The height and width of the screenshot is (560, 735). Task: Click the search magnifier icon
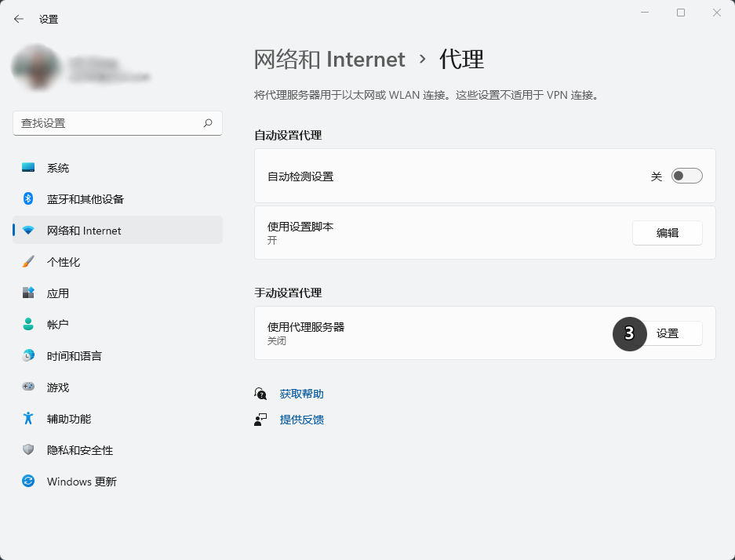[x=208, y=123]
